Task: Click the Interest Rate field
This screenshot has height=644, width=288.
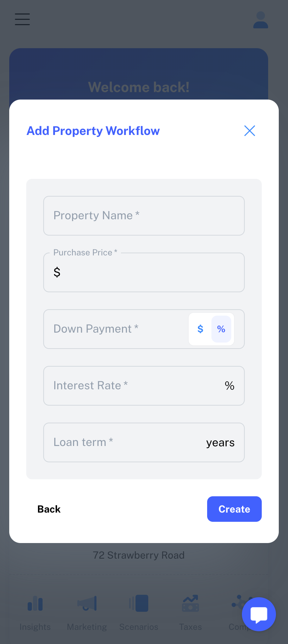Action: click(x=135, y=386)
